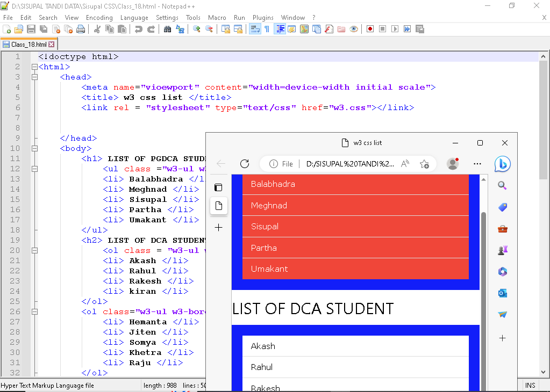Click the New file toolbar icon
550x392 pixels.
click(x=7, y=29)
